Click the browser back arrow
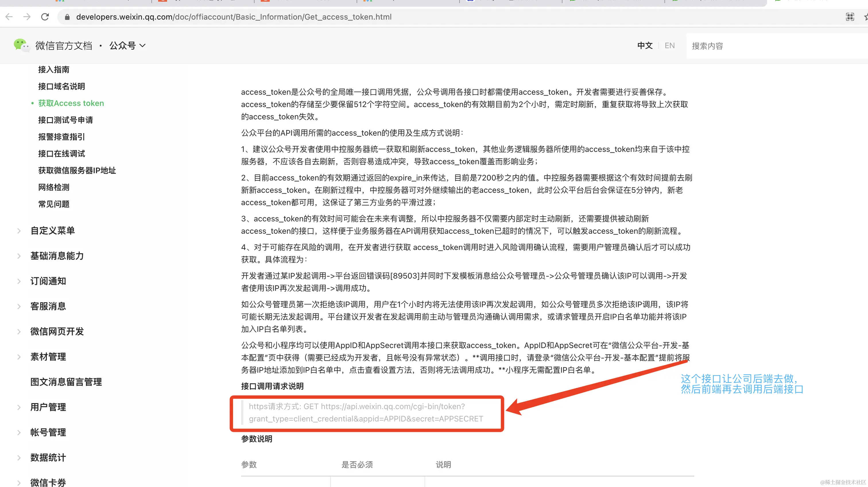This screenshot has width=868, height=487. coord(9,17)
